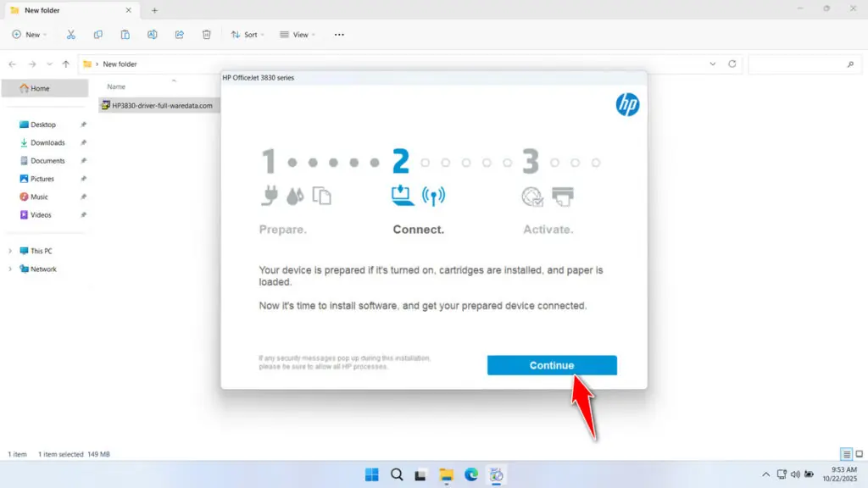Open the Windows Start menu

[x=371, y=474]
